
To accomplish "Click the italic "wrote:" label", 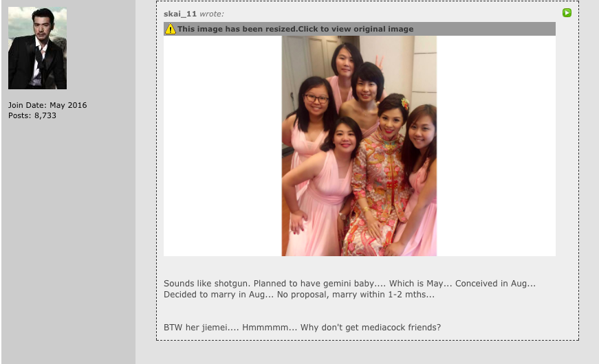I will pos(212,14).
